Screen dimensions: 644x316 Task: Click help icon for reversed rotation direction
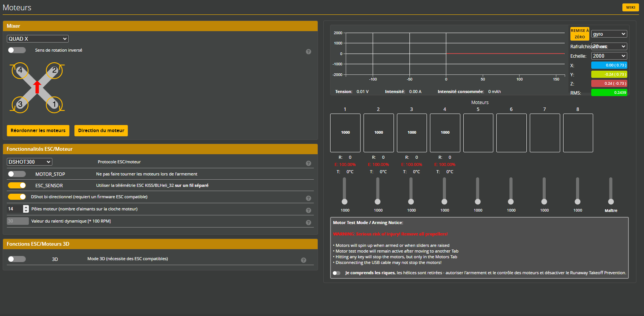click(308, 52)
